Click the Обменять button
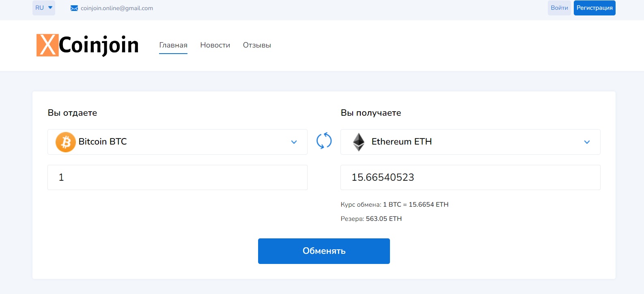644x294 pixels. click(x=324, y=251)
